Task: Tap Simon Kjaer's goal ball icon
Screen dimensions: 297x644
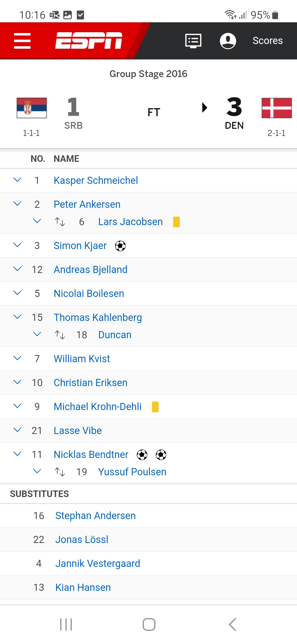Action: click(x=120, y=246)
